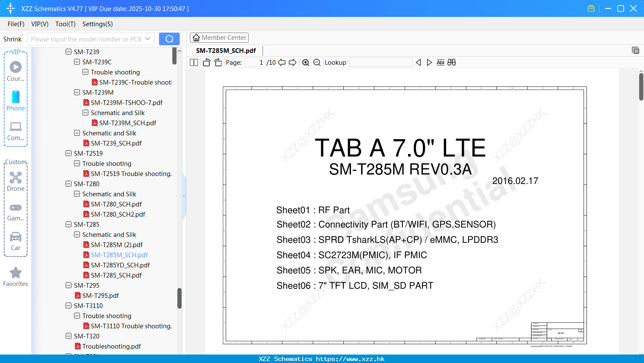Viewport: 644px width, 363px height.
Task: Collapse the SM-T285 tree node
Action: [69, 224]
